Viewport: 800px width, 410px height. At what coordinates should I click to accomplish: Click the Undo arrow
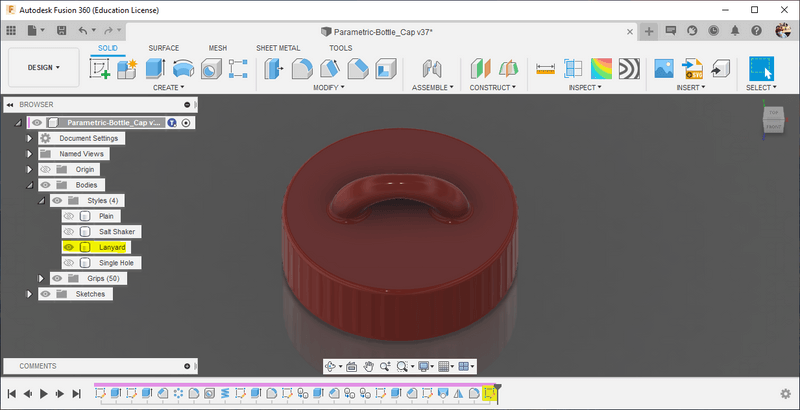coord(83,31)
